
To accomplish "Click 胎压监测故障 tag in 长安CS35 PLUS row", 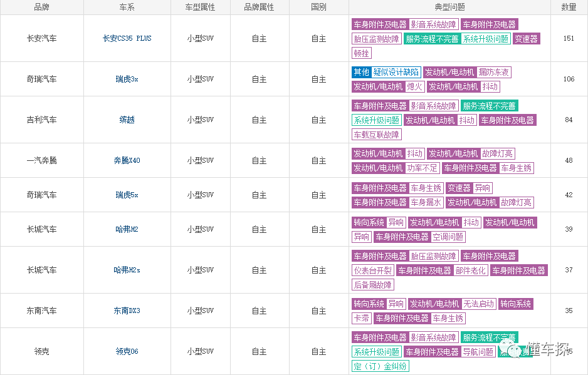I will click(x=377, y=39).
